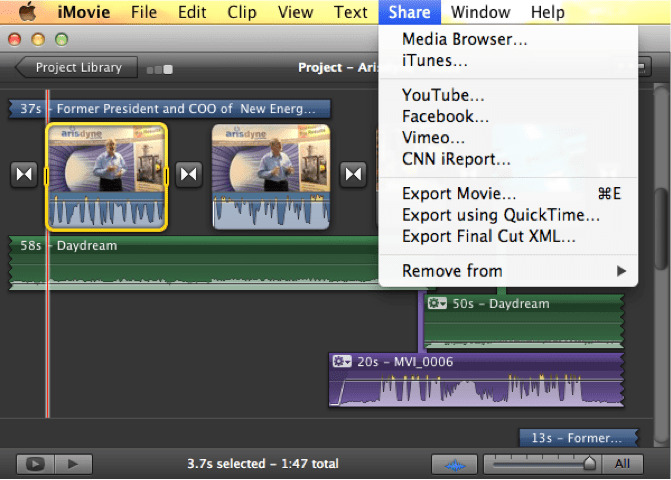The width and height of the screenshot is (671, 480).
Task: Click the transition icon between the two clips
Action: tap(189, 174)
